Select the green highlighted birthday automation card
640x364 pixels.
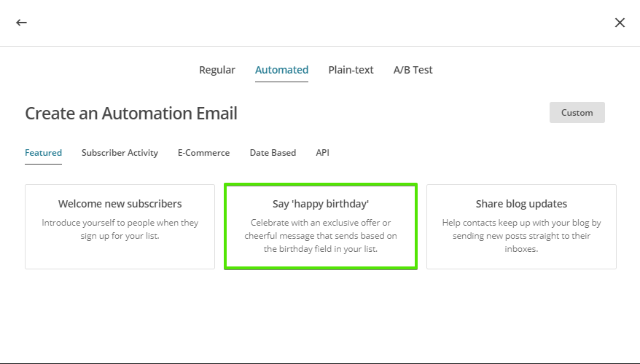click(x=321, y=226)
